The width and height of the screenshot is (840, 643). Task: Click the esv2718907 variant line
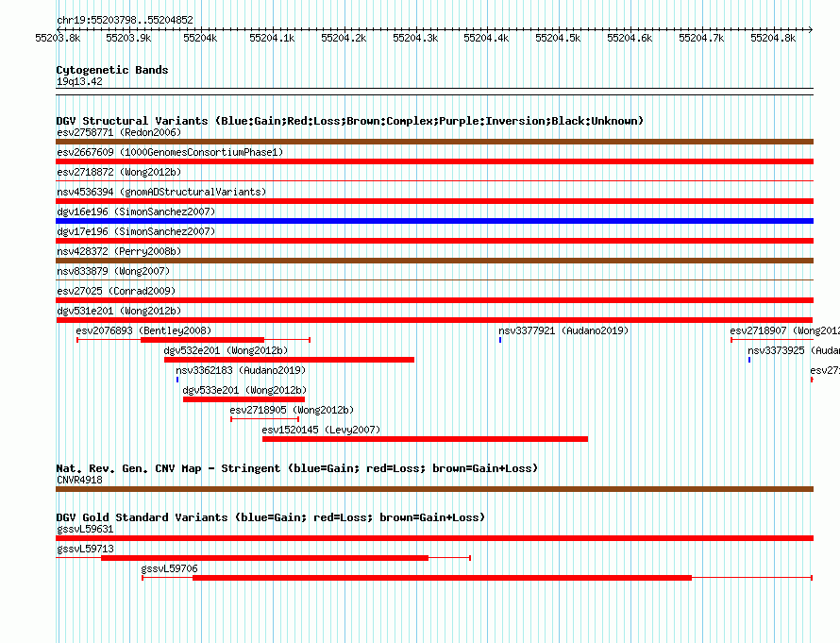(x=772, y=340)
